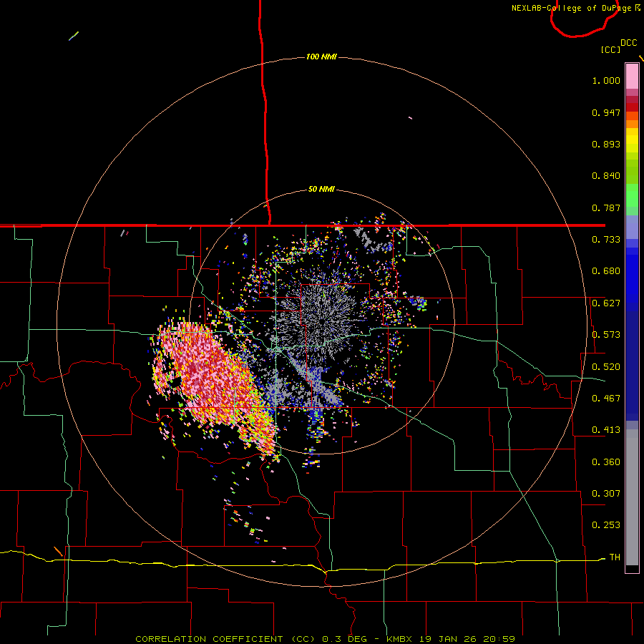644x644 pixels.
Task: Click the 1.000 scale value
Action: 606,80
